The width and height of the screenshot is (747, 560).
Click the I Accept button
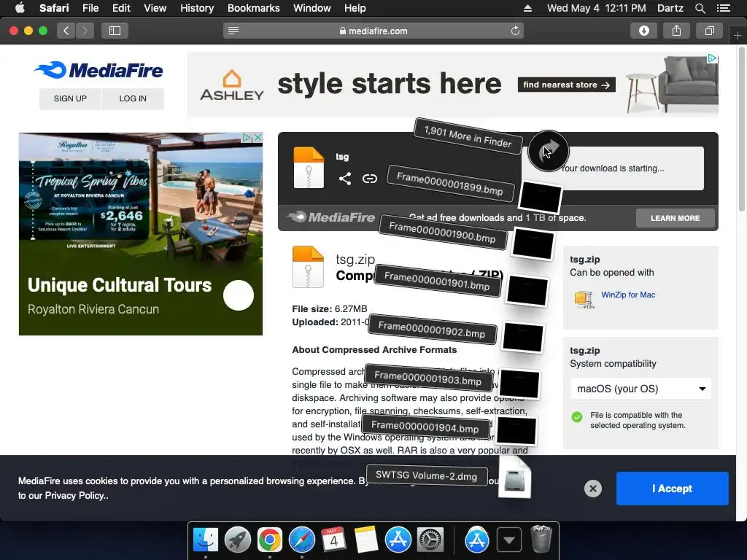point(672,489)
